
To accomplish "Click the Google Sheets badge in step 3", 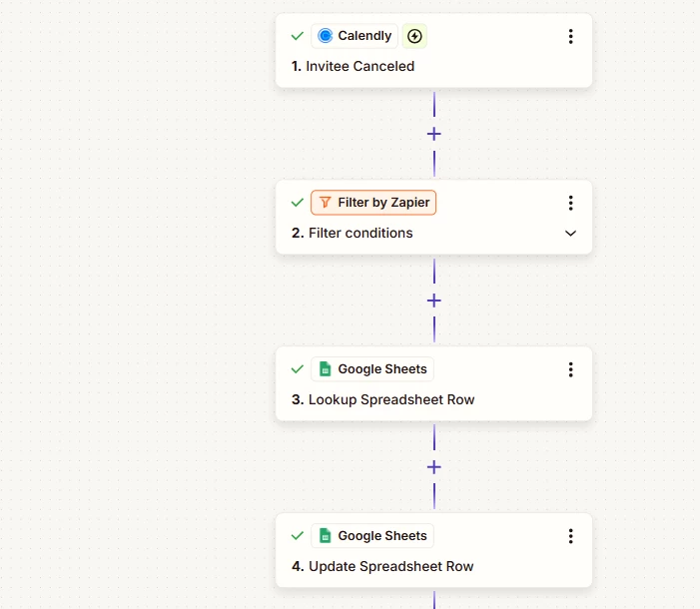I will (372, 368).
